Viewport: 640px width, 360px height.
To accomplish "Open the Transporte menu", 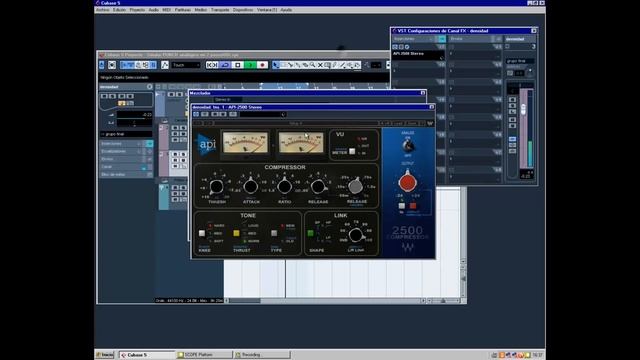I will tap(220, 10).
